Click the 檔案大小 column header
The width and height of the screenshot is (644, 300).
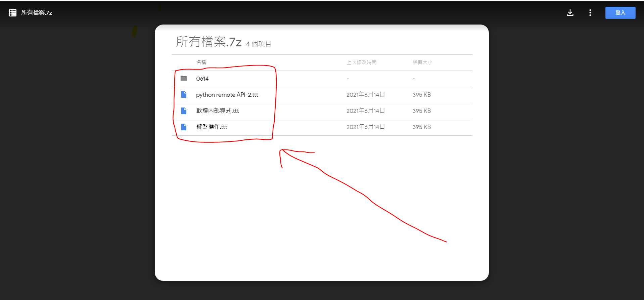[x=422, y=62]
